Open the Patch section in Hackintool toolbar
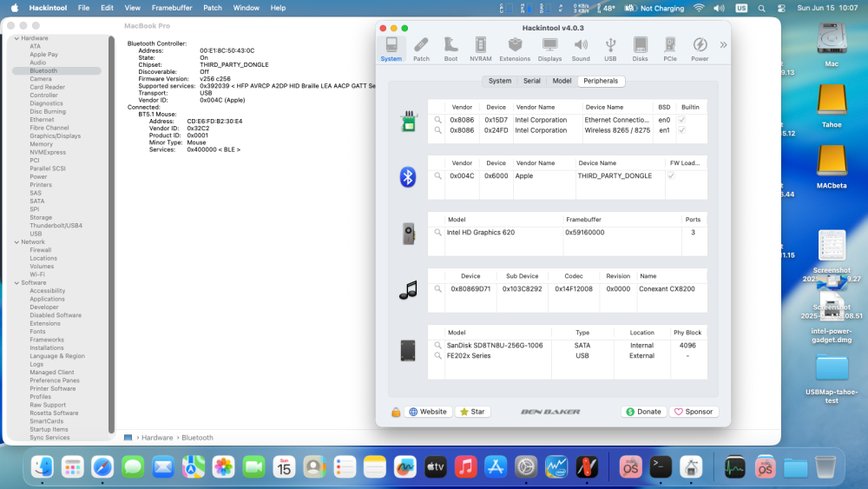 pos(421,49)
